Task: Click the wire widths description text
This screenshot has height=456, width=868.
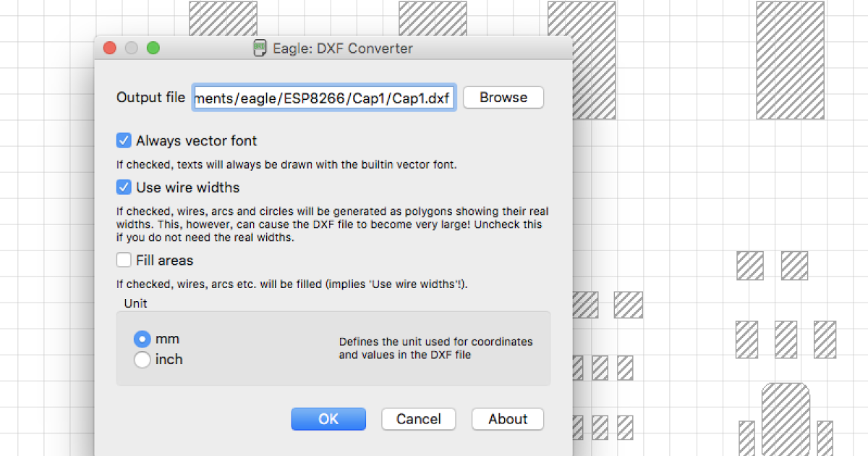Action: pyautogui.click(x=333, y=224)
